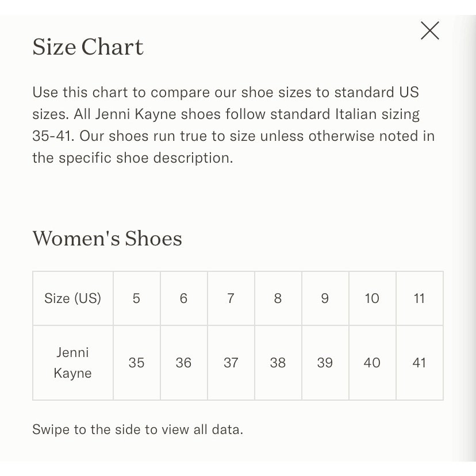Select the US size 10 cell
The width and height of the screenshot is (476, 476).
tap(372, 298)
